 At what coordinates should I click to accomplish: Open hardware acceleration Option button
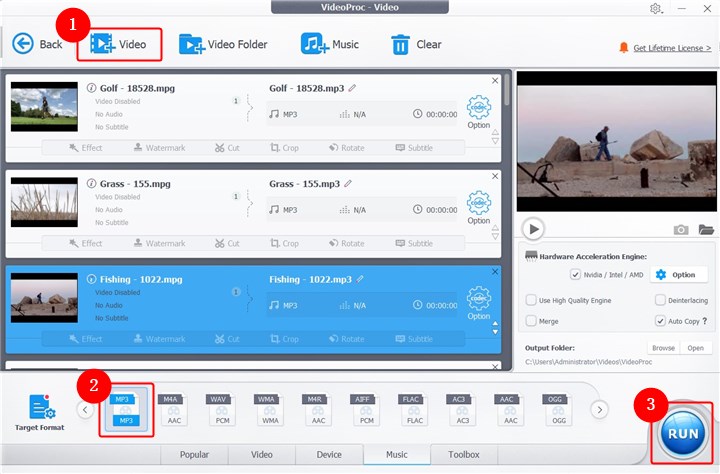tap(679, 275)
